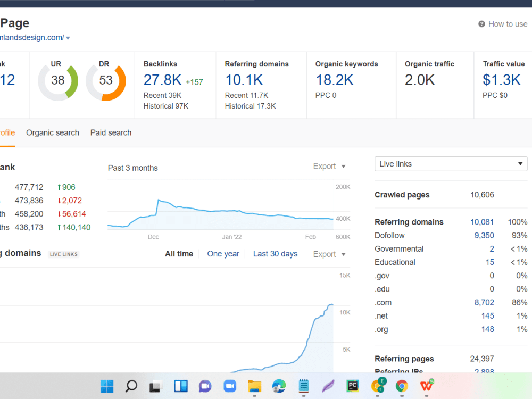Open Task View in the taskbar
This screenshot has width=532, height=399.
point(156,386)
